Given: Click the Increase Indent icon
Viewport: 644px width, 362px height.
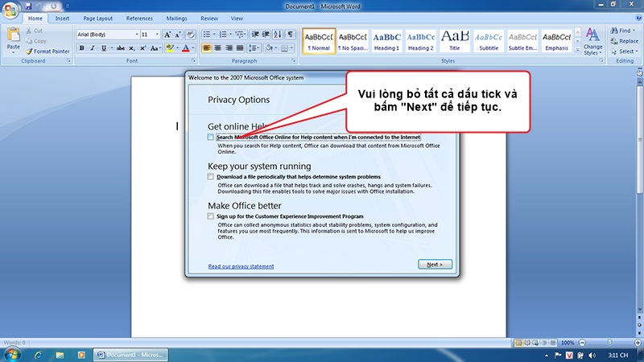Looking at the screenshot, I should 266,35.
